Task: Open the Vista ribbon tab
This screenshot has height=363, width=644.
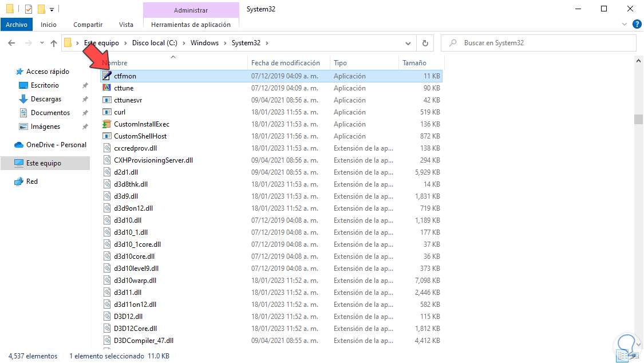Action: tap(126, 25)
